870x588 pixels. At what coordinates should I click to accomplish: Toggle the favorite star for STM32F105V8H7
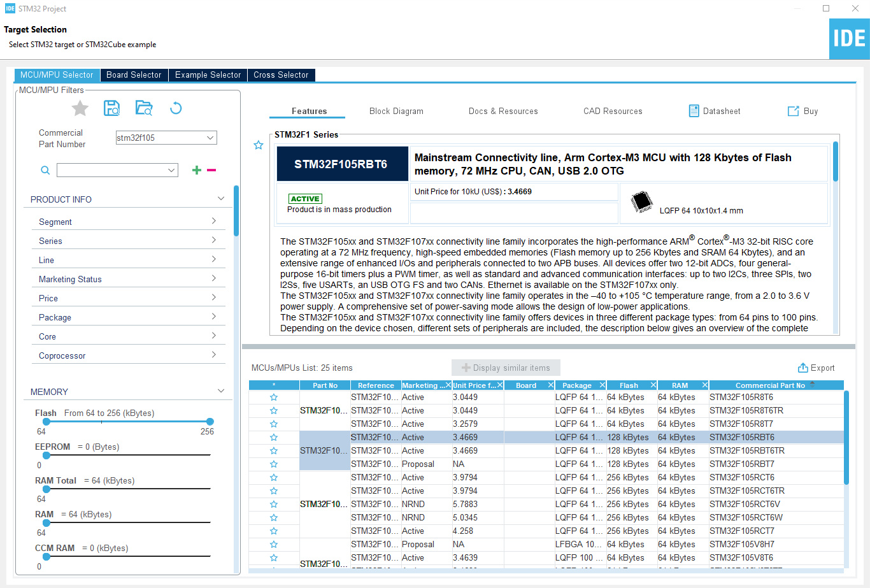point(274,545)
